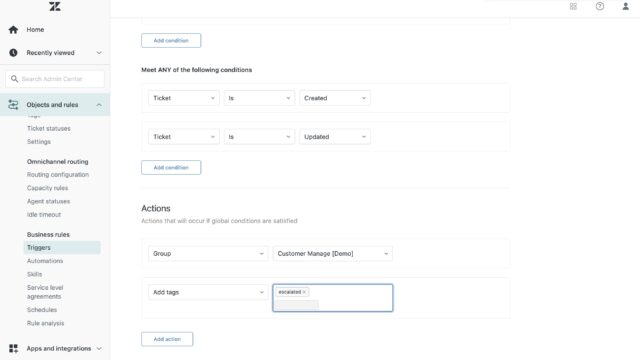Open Is dropdown in Created row
Screen dimensions: 640x360
point(259,98)
